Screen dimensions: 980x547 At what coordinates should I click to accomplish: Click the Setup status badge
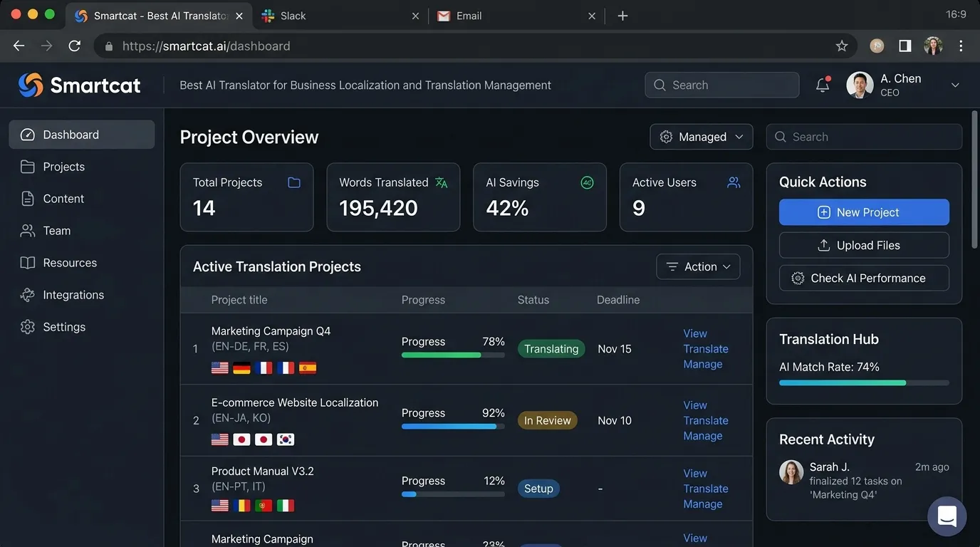click(538, 489)
